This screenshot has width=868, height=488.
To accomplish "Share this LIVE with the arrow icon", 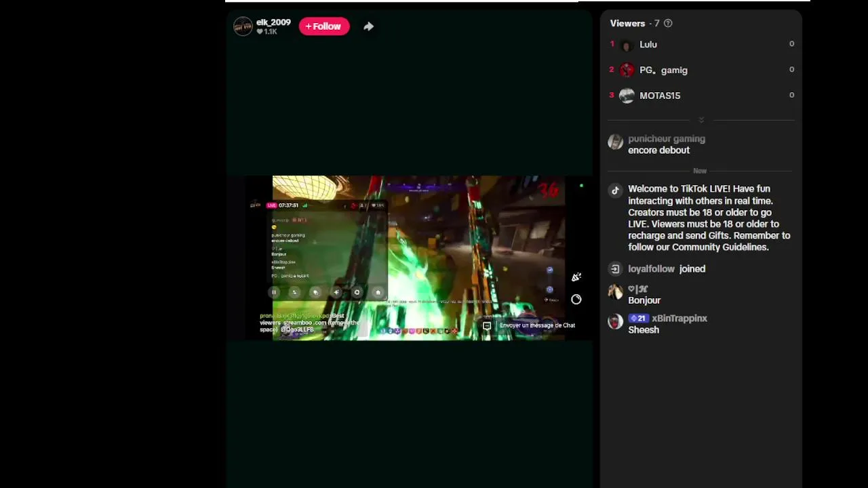I will 368,26.
